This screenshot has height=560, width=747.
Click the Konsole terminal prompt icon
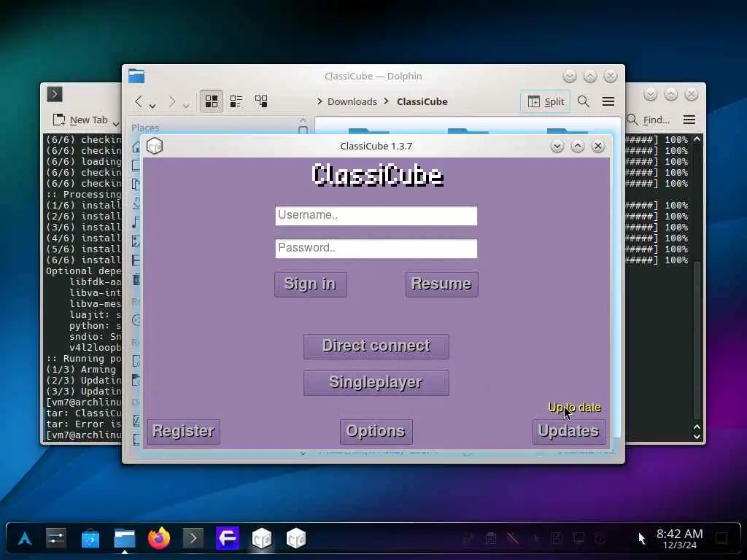[x=55, y=94]
